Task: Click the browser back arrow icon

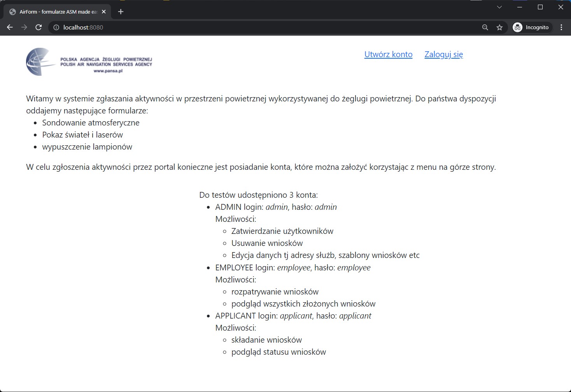Action: pos(10,27)
